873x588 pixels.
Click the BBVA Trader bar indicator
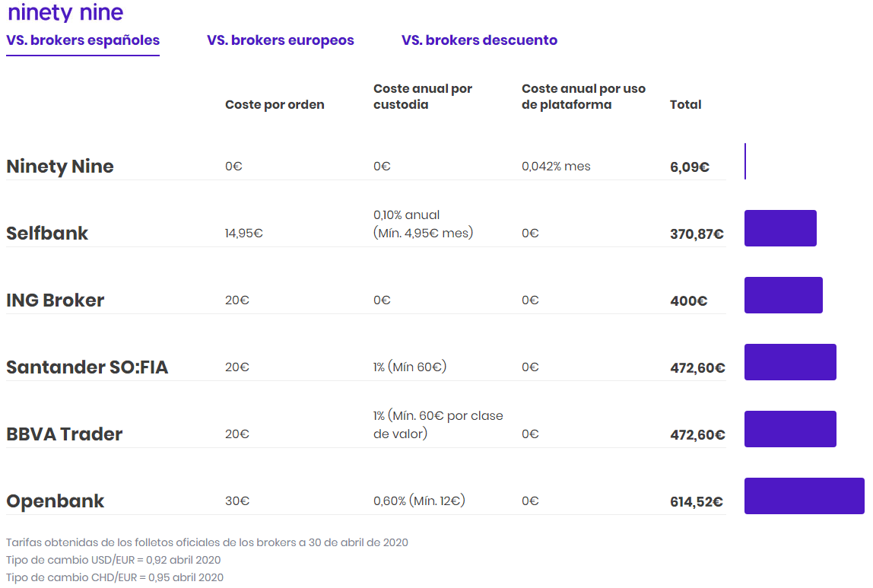coord(790,428)
